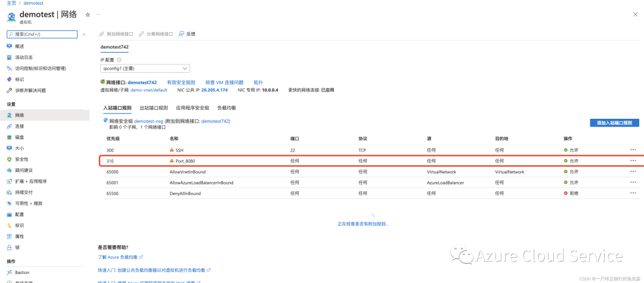Open 标识 identity in sidebar
The height and width of the screenshot is (283, 644).
point(19,226)
